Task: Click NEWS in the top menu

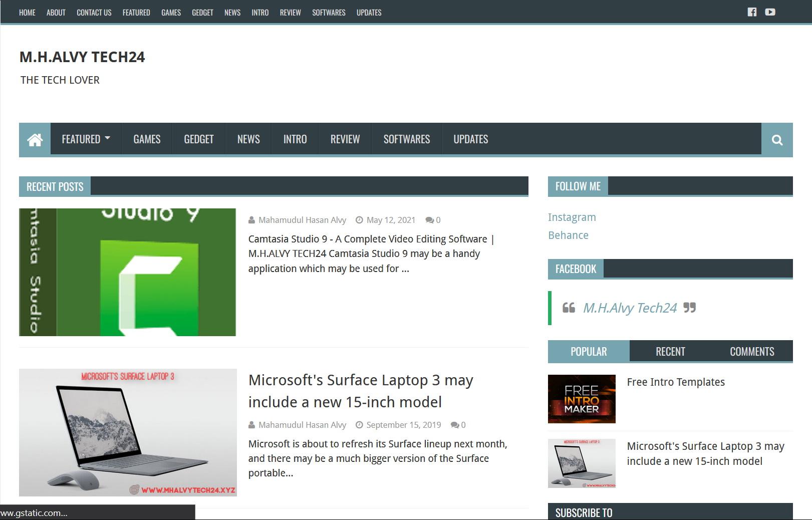Action: [232, 13]
